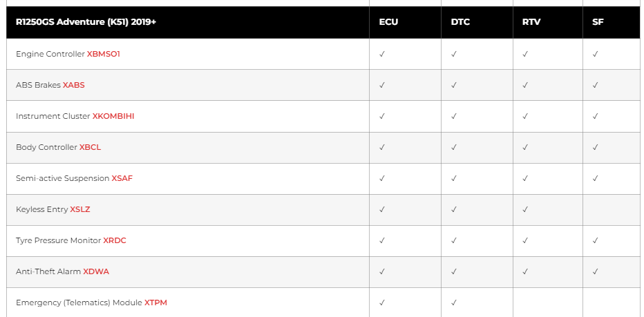Select the XKOMBIHI instrument cluster link
Image resolution: width=644 pixels, height=317 pixels.
113,116
